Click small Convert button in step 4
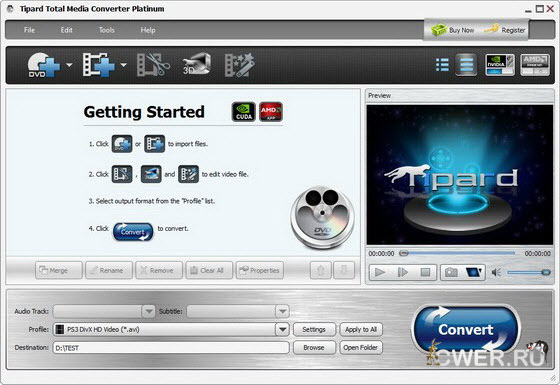The width and height of the screenshot is (560, 385). 133,231
